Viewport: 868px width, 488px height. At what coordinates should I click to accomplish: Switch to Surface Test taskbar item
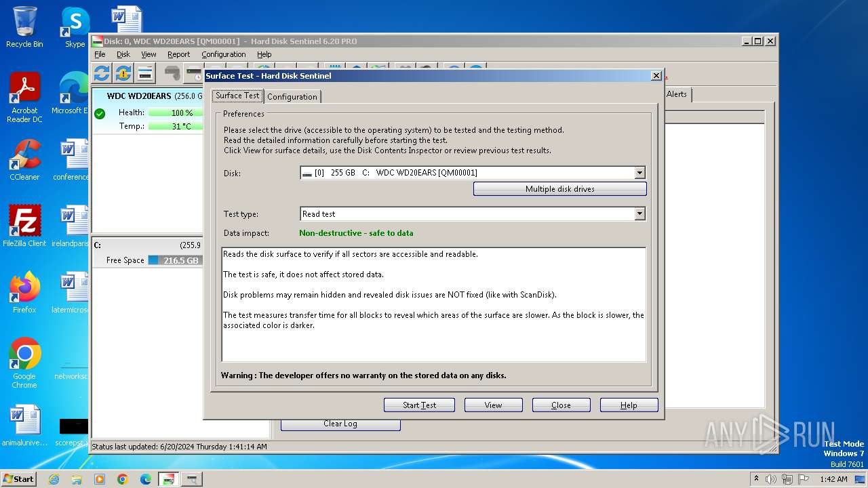(x=192, y=479)
